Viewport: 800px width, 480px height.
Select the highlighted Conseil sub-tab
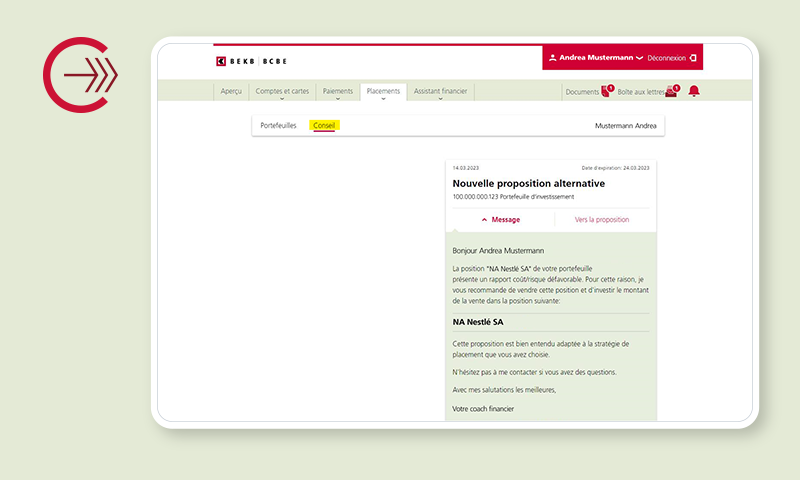coord(324,126)
